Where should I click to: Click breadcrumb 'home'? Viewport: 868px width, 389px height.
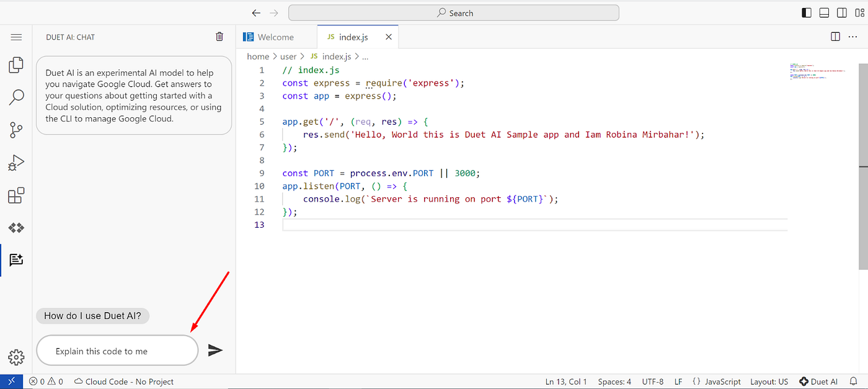point(258,56)
